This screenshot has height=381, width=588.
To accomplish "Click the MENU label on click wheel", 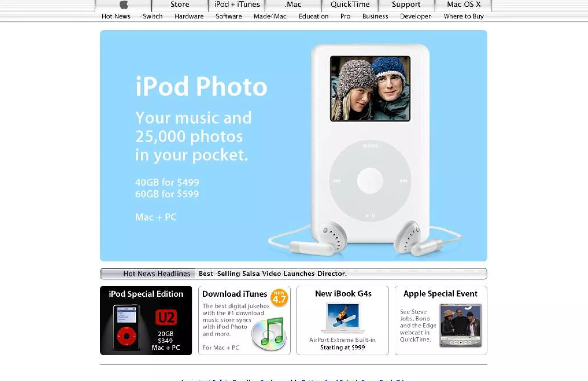I will (x=370, y=146).
